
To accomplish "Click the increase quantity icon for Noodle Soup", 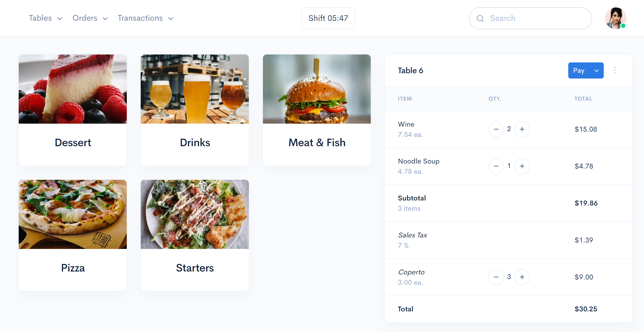I will point(522,166).
